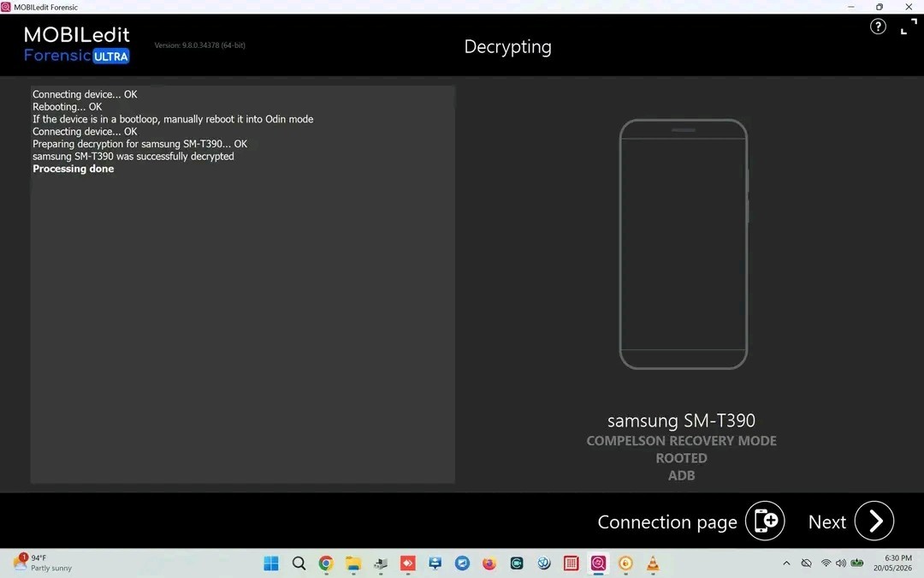Screen dimensions: 924x578
Task: Open the orange circular coin taskbar icon
Action: coord(625,563)
